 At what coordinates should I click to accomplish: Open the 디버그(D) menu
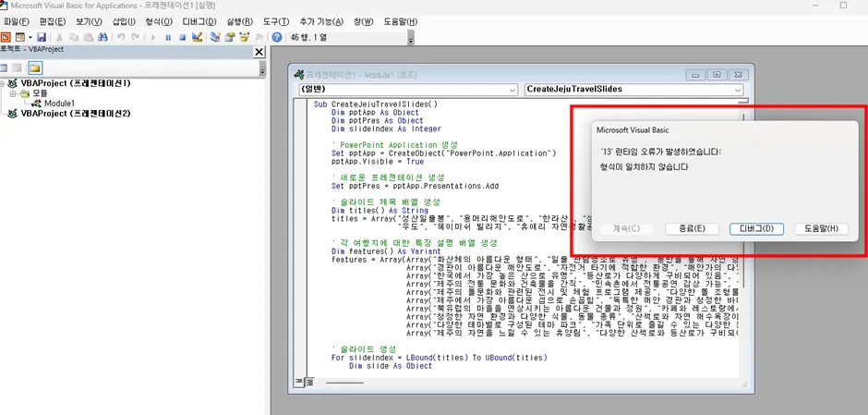pyautogui.click(x=199, y=21)
